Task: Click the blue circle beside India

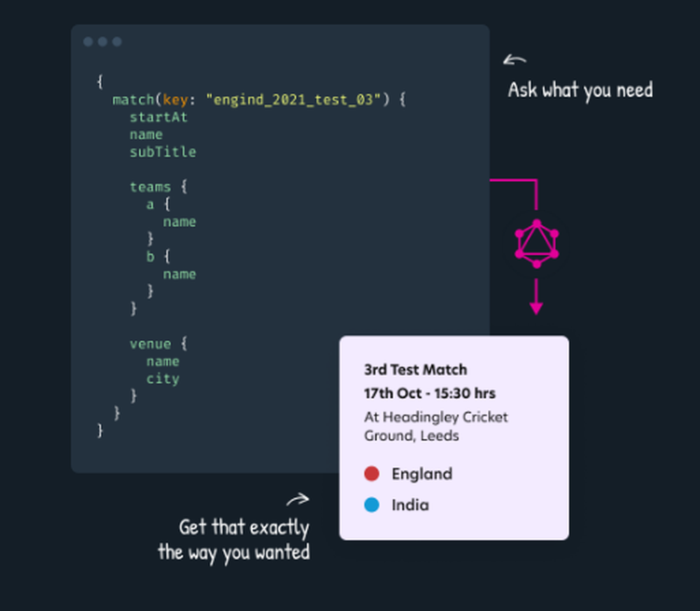Action: click(372, 505)
